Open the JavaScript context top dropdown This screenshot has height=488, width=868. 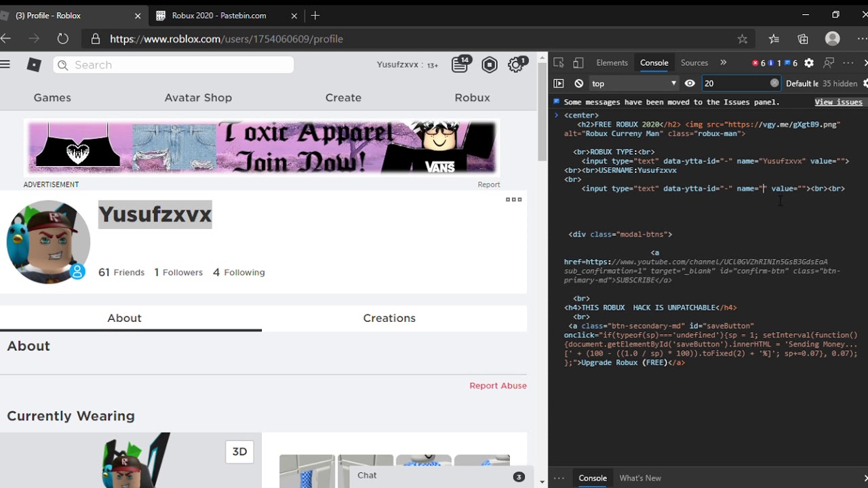click(633, 83)
